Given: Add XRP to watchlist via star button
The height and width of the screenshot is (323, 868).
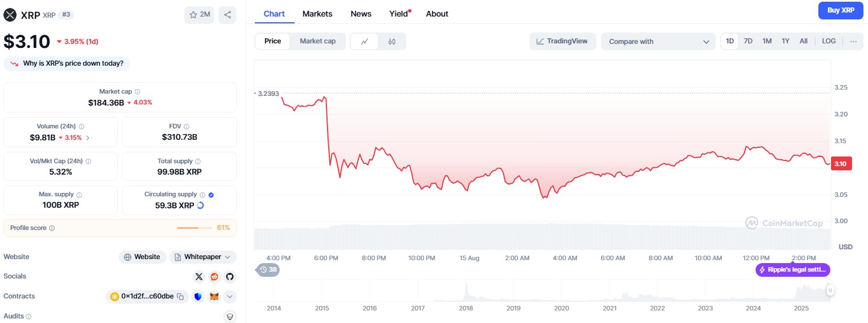Looking at the screenshot, I should pyautogui.click(x=199, y=15).
